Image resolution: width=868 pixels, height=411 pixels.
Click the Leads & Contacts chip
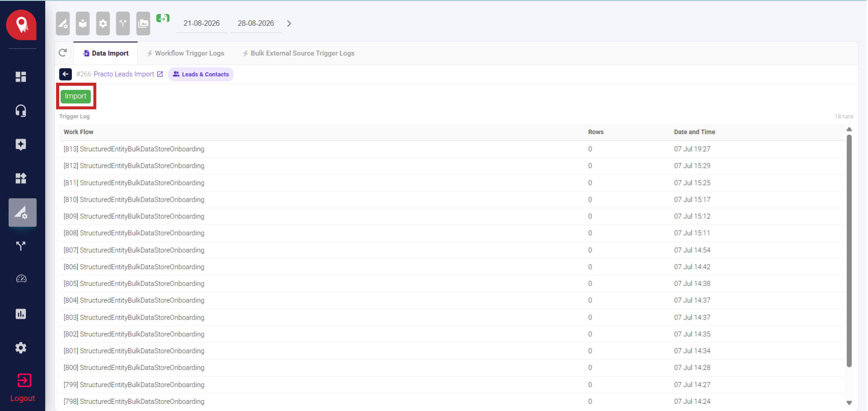coord(201,74)
